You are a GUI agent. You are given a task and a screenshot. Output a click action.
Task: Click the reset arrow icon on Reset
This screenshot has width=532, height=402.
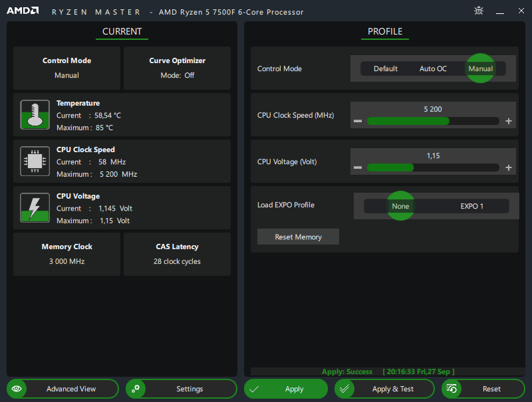[452, 389]
